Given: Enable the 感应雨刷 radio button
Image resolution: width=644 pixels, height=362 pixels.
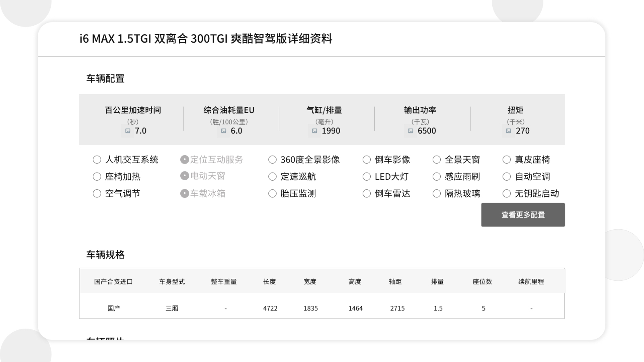Looking at the screenshot, I should 437,177.
